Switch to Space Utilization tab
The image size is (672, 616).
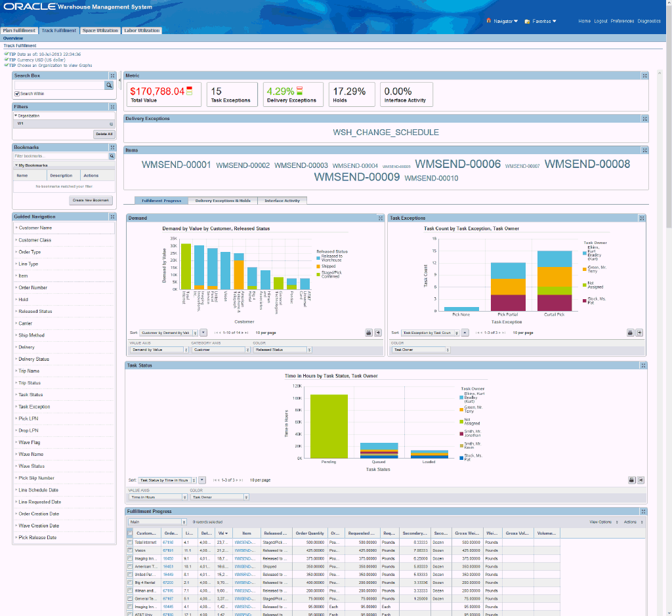pyautogui.click(x=100, y=30)
